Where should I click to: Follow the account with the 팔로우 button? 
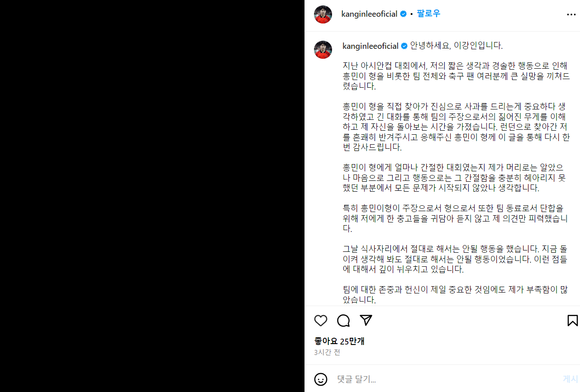pyautogui.click(x=428, y=14)
